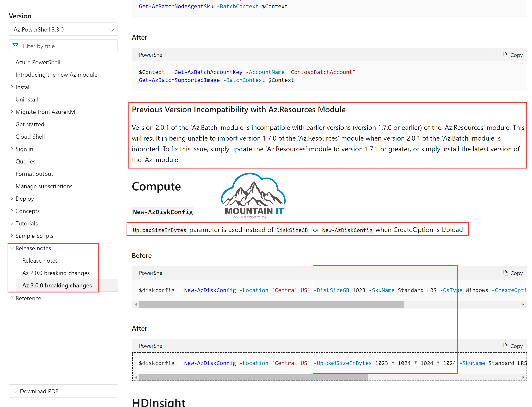
Task: Expand the Reference section
Action: click(12, 298)
